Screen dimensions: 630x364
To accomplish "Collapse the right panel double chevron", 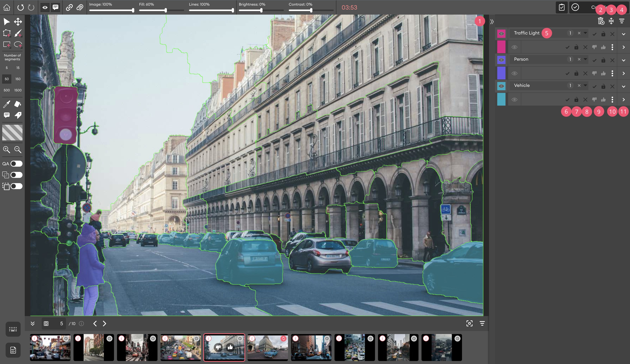I will (492, 22).
